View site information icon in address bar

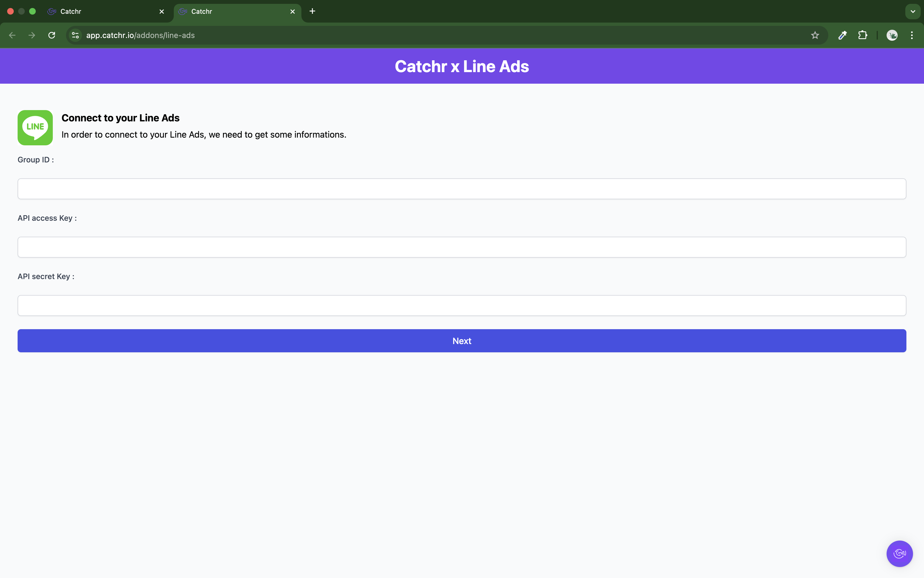click(x=76, y=35)
